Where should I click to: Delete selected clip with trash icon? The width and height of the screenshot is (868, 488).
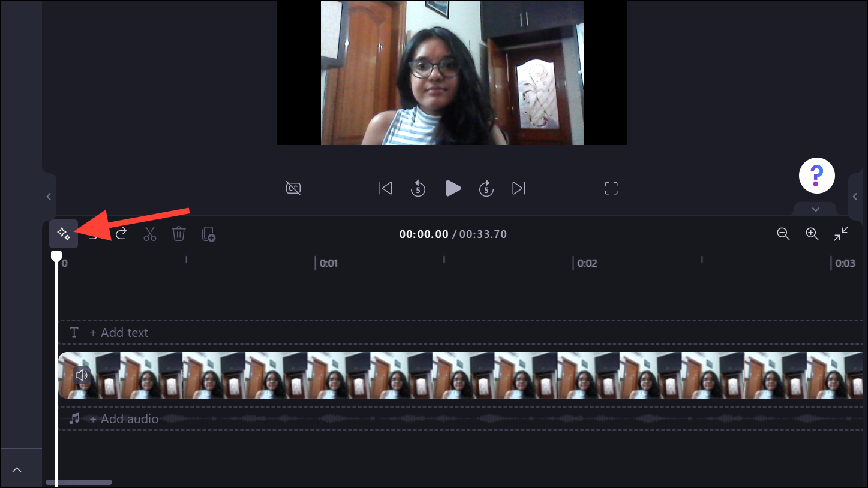click(x=179, y=234)
